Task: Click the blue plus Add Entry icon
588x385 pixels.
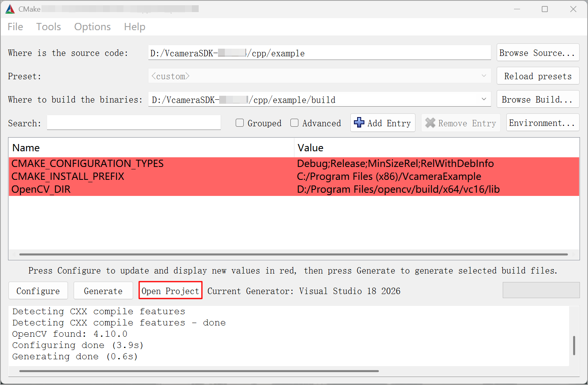Action: tap(359, 123)
